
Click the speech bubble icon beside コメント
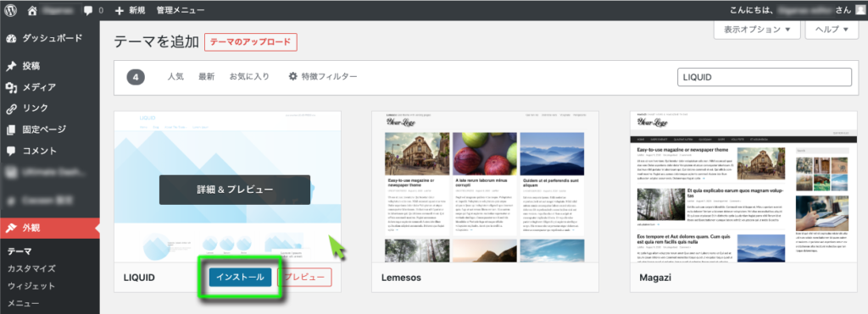[x=11, y=151]
